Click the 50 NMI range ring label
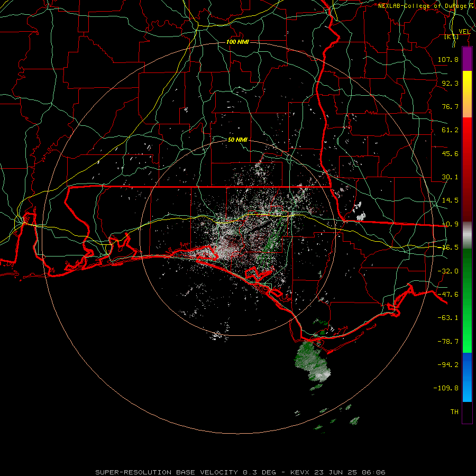 [x=237, y=140]
